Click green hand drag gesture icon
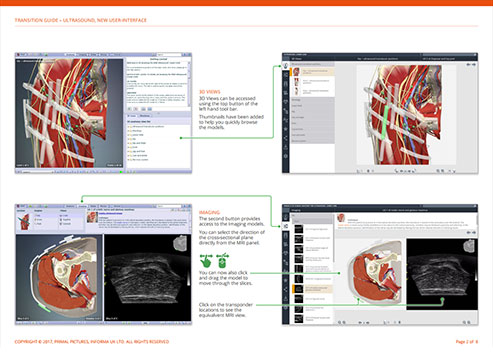This screenshot has height=360, width=493. tap(206, 260)
